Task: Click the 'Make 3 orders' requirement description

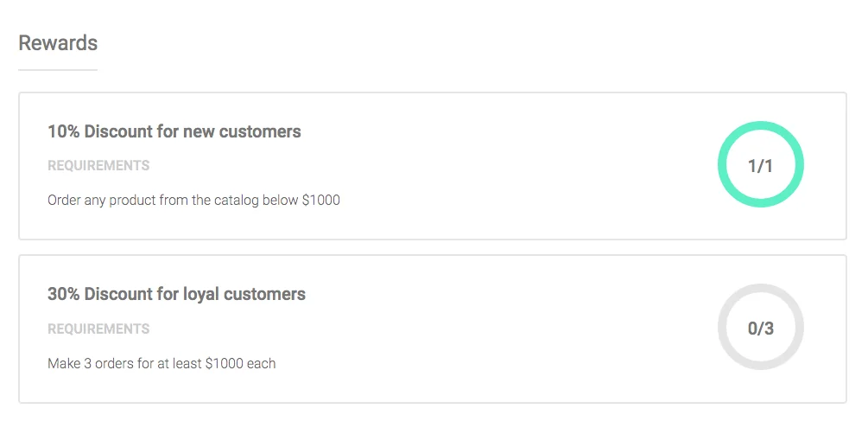Action: pyautogui.click(x=162, y=364)
